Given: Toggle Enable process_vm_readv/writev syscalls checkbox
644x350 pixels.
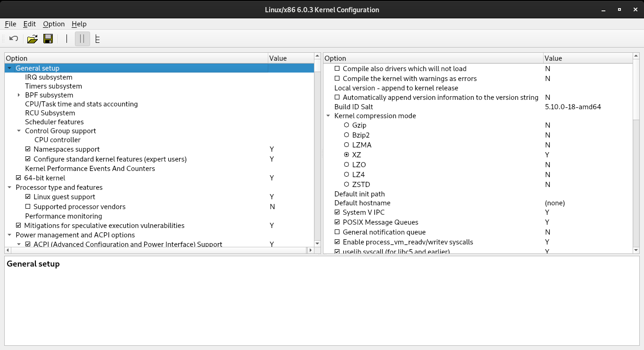Looking at the screenshot, I should point(337,242).
